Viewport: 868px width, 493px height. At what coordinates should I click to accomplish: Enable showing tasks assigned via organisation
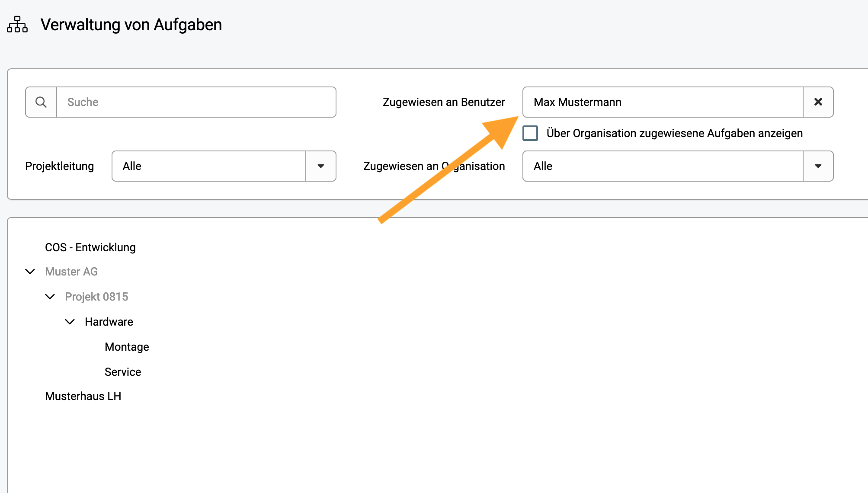(x=530, y=133)
